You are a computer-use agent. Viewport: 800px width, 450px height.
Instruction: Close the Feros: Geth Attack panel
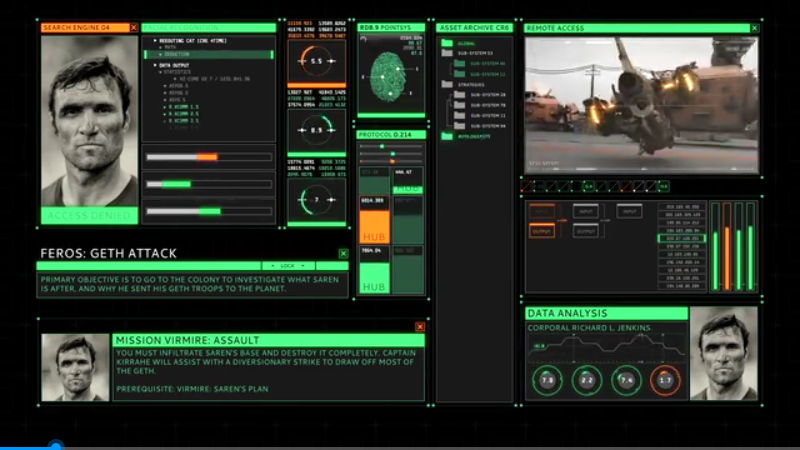[x=343, y=254]
